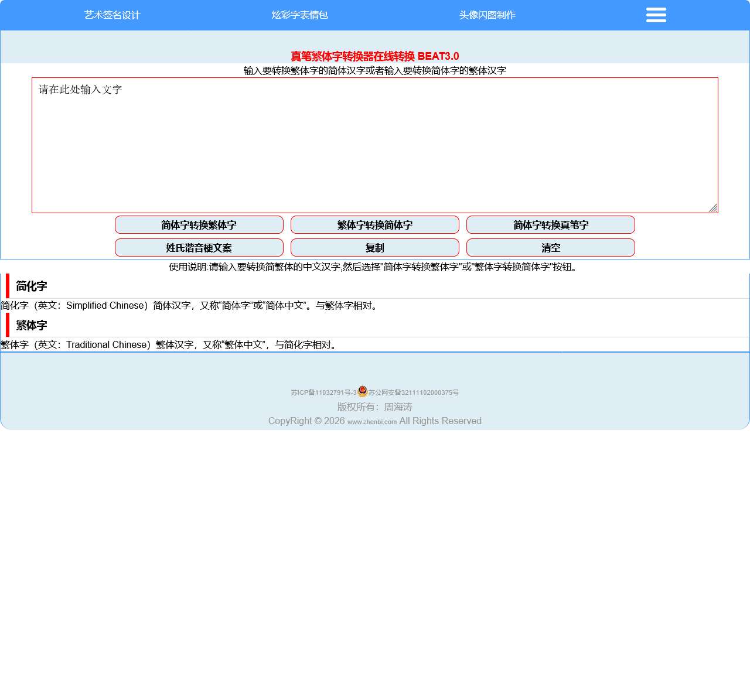Open the 苏ICP备11032791号-3 link
The width and height of the screenshot is (750, 700).
tap(323, 392)
